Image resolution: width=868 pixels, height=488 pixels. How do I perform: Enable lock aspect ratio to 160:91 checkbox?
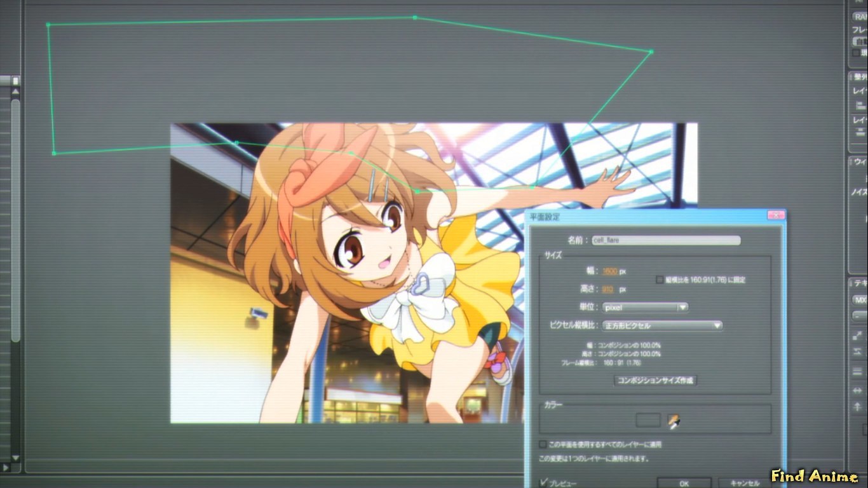pyautogui.click(x=660, y=279)
